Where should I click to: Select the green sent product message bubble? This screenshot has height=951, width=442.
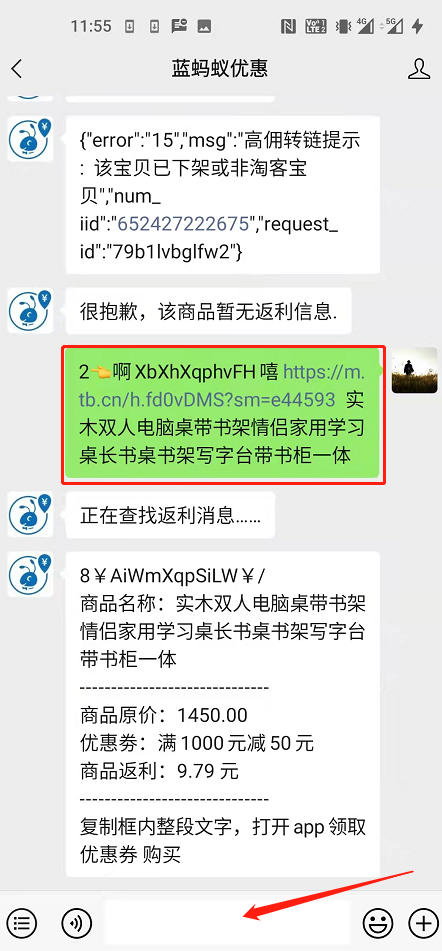point(223,414)
